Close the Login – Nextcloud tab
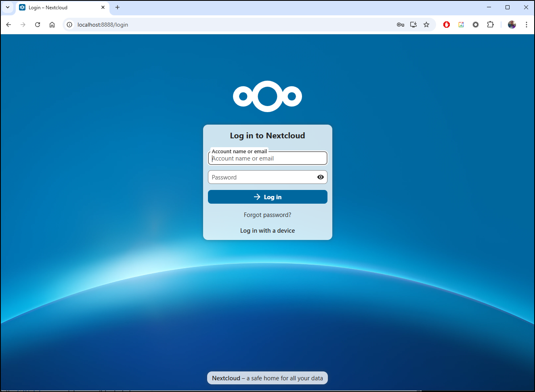The height and width of the screenshot is (392, 535). (103, 7)
